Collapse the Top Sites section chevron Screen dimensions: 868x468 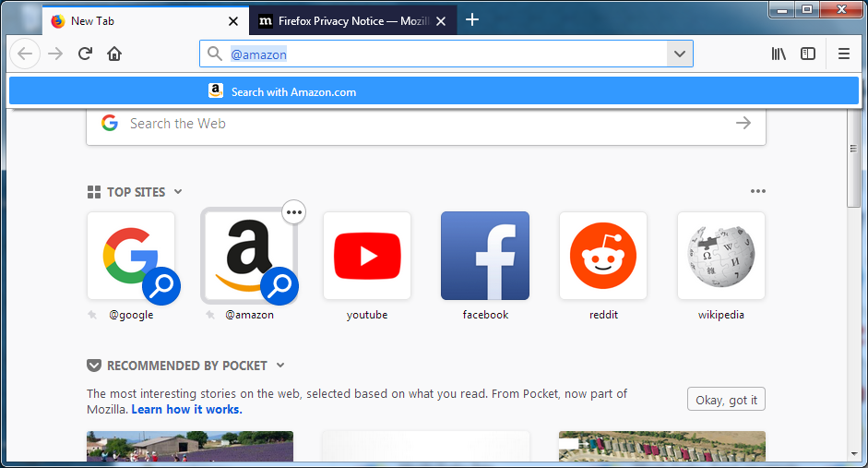click(178, 192)
